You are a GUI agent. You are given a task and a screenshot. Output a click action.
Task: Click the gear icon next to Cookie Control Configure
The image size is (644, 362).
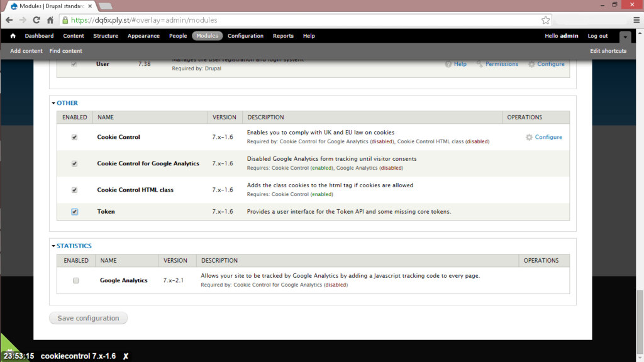tap(529, 137)
